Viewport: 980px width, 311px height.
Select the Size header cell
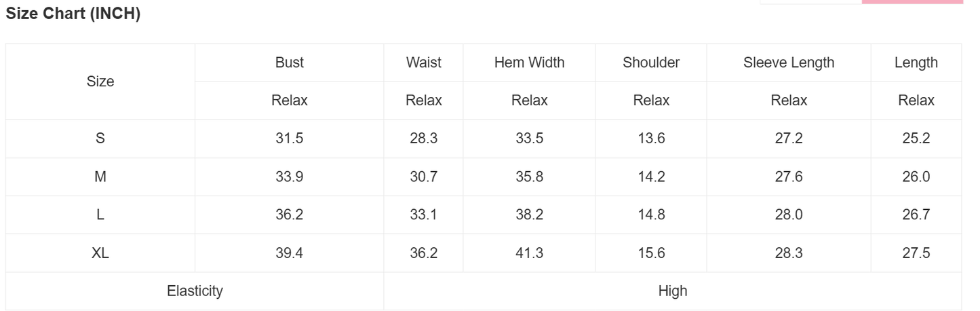tap(100, 81)
